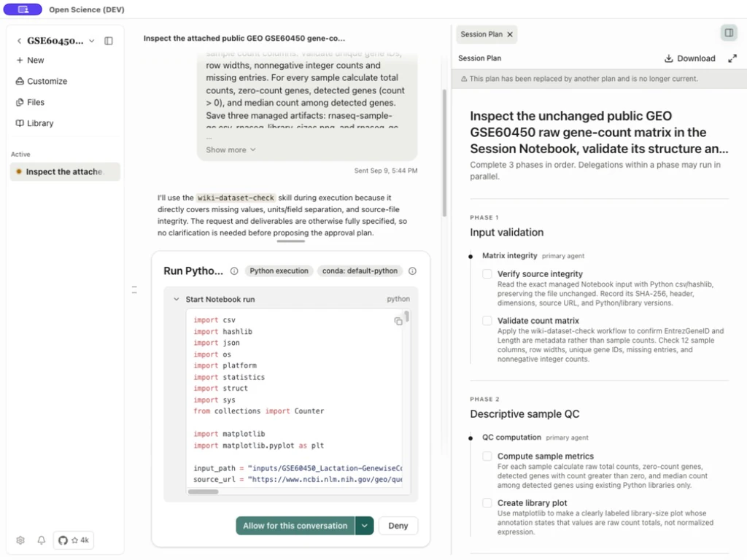Check the Create library plot checkbox
747x560 pixels.
[487, 503]
